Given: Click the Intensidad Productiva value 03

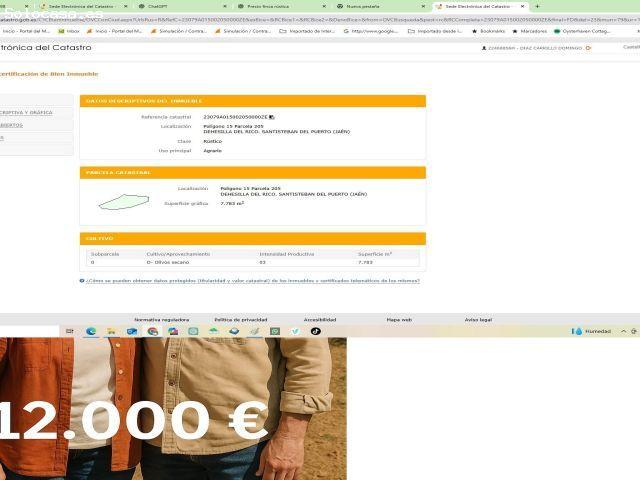Looking at the screenshot, I should click(x=262, y=262).
